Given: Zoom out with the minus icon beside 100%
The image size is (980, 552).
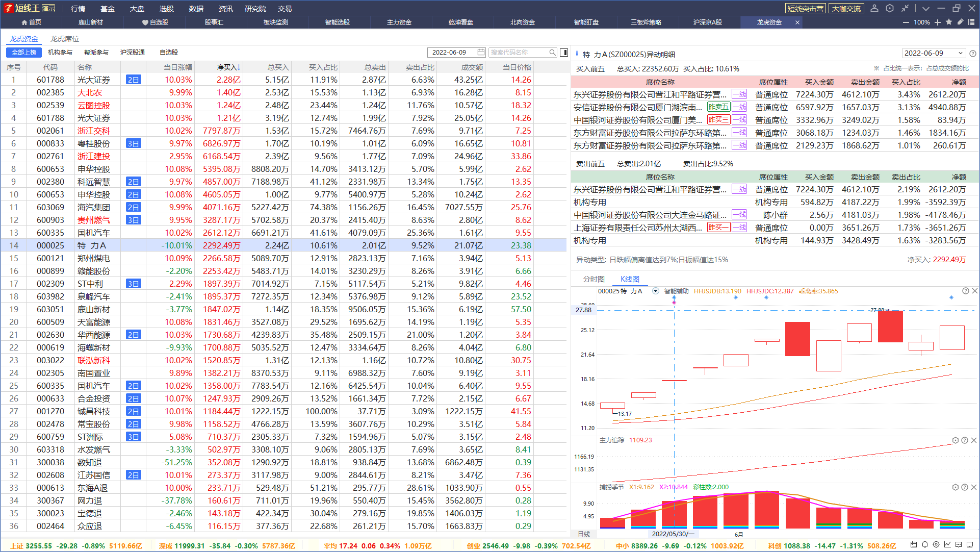Looking at the screenshot, I should point(906,22).
